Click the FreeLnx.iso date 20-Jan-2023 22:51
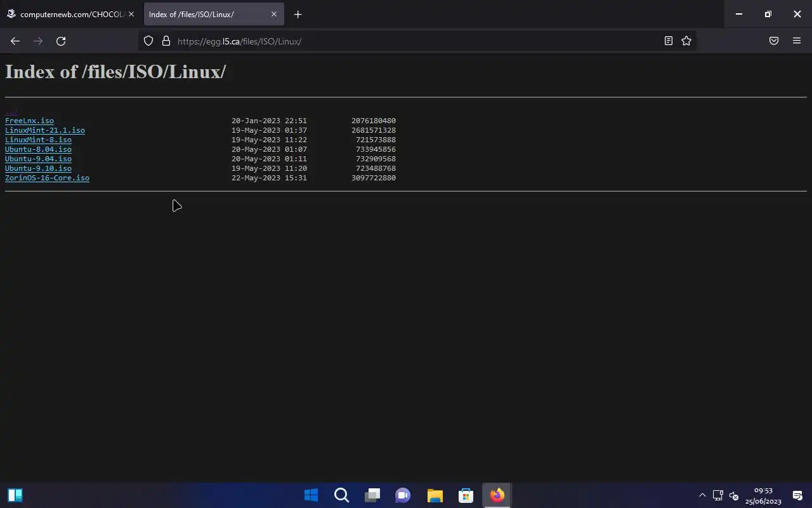This screenshot has width=812, height=508. (x=269, y=121)
